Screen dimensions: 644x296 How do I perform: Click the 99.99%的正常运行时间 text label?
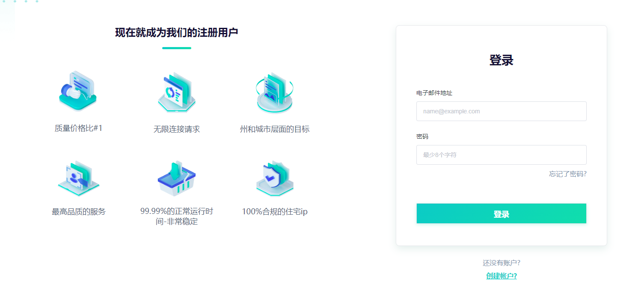pyautogui.click(x=176, y=216)
